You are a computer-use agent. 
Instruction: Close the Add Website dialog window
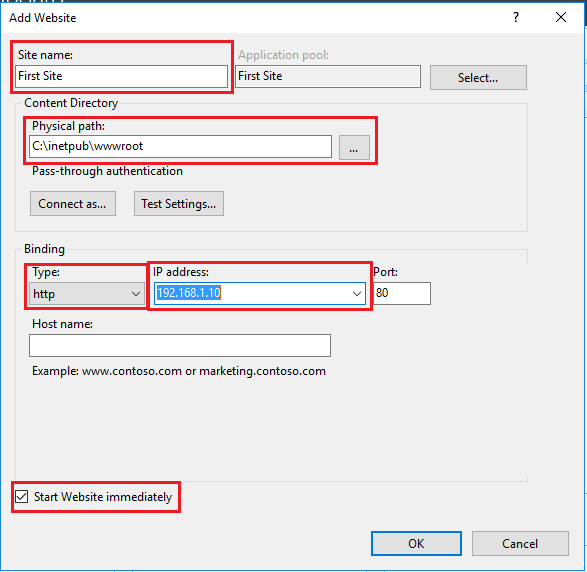point(561,17)
